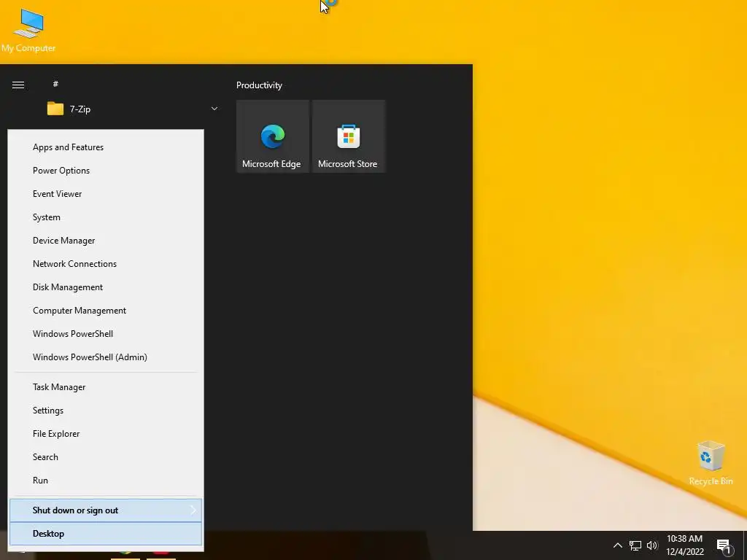Open the network status tray icon

635,545
